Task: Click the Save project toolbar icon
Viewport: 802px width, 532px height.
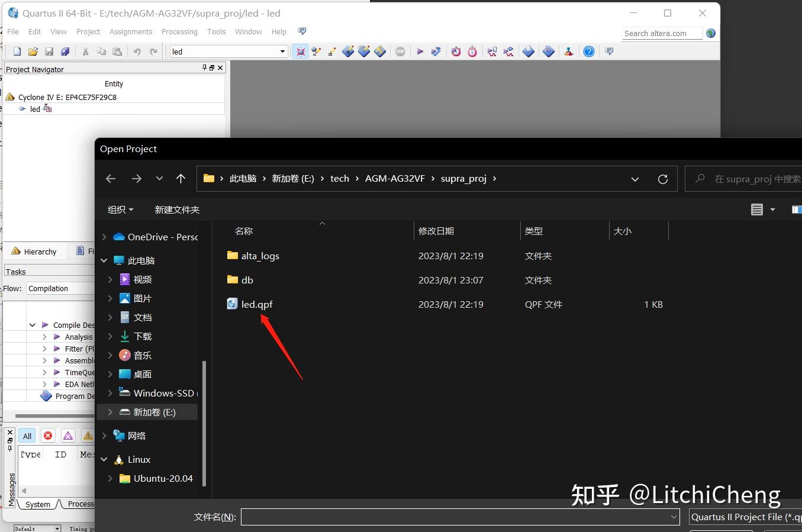Action: (49, 51)
